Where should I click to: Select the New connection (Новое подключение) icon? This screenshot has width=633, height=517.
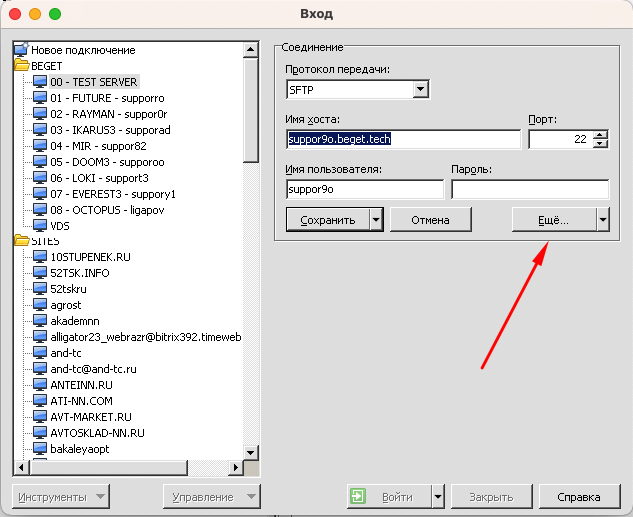[21, 50]
